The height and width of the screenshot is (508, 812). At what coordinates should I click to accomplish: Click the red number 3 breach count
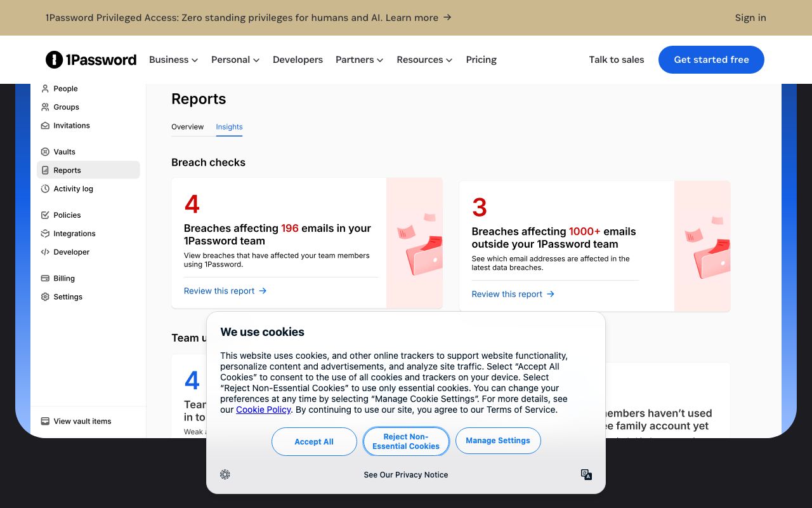pos(480,208)
